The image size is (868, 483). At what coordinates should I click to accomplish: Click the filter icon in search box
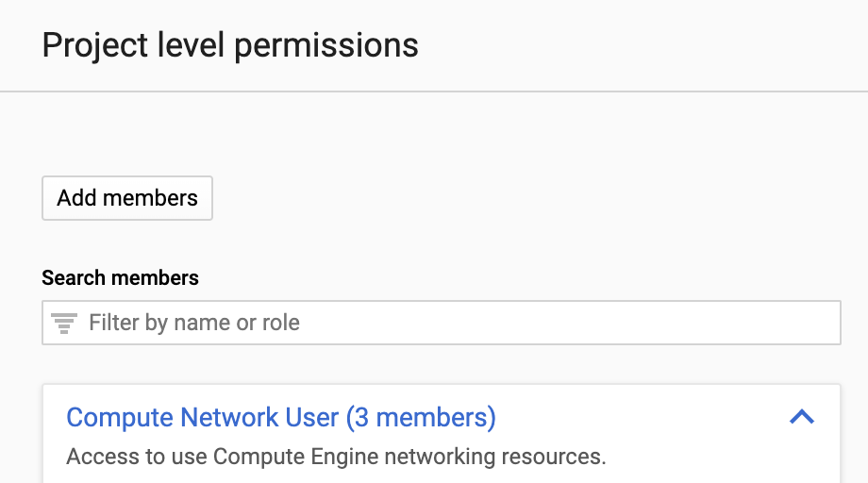coord(64,324)
